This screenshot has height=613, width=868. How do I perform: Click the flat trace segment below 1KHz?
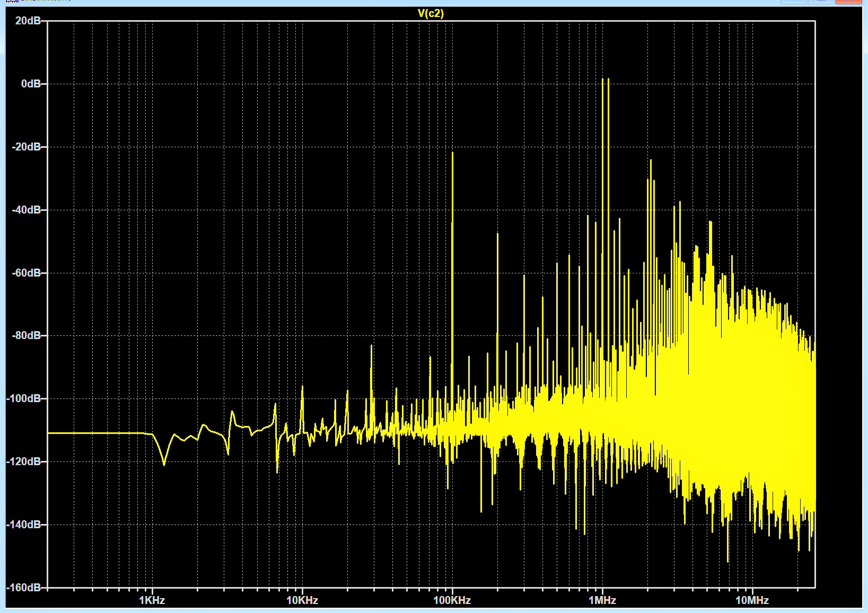point(95,433)
